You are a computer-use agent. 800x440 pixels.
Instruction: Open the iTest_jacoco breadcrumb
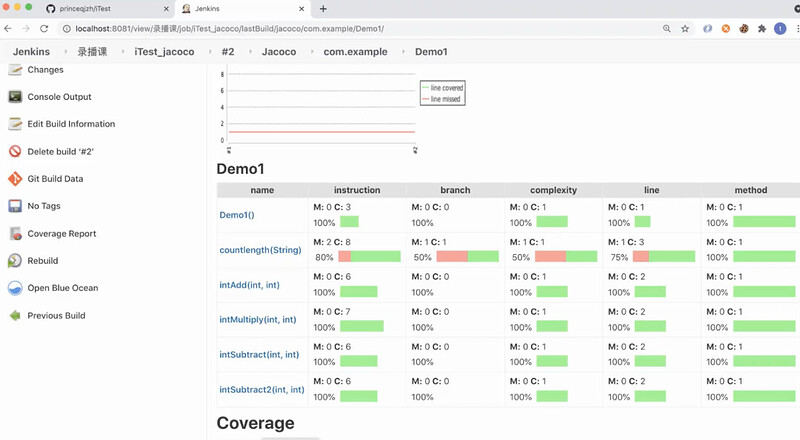pos(164,52)
